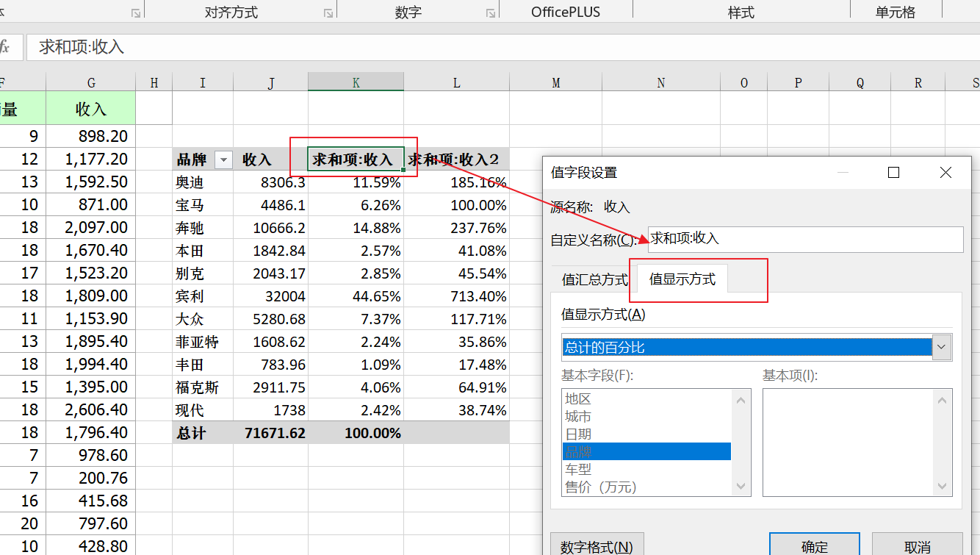980x555 pixels.
Task: Select column L header
Action: point(456,82)
